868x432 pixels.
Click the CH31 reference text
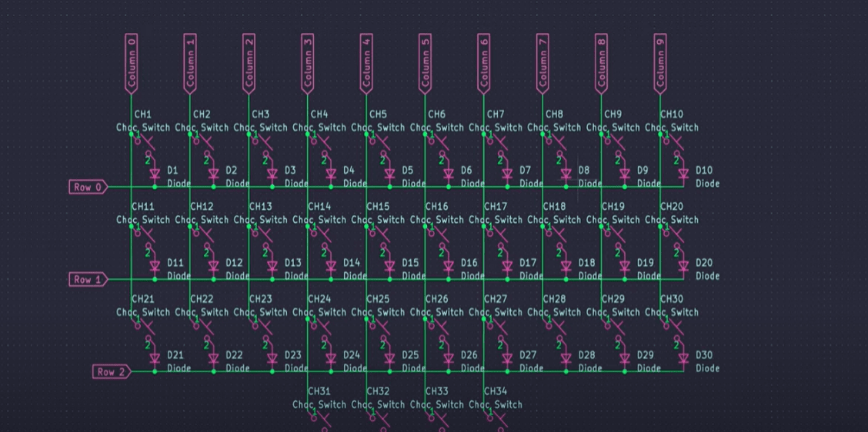coord(319,391)
